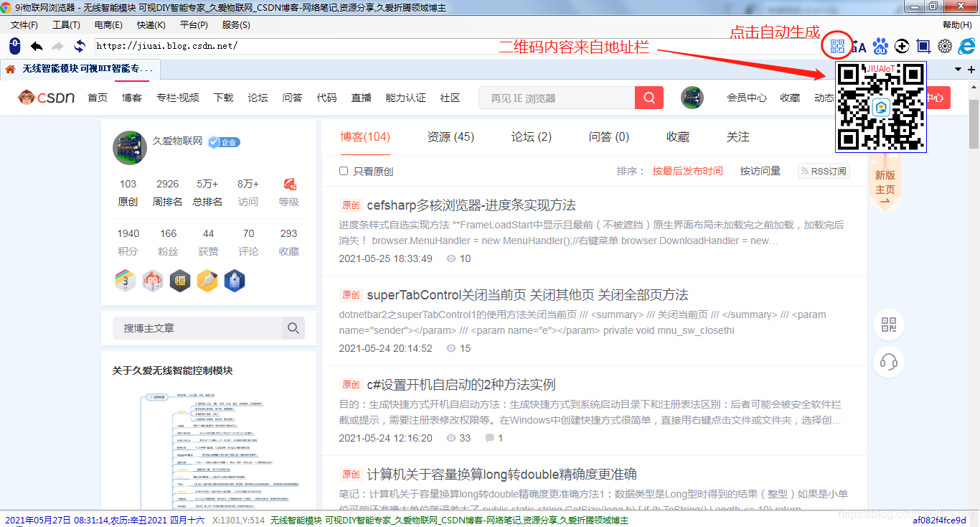Viewport: 980px width, 527px height.
Task: Open the 工具(T) menu
Action: pyautogui.click(x=66, y=25)
